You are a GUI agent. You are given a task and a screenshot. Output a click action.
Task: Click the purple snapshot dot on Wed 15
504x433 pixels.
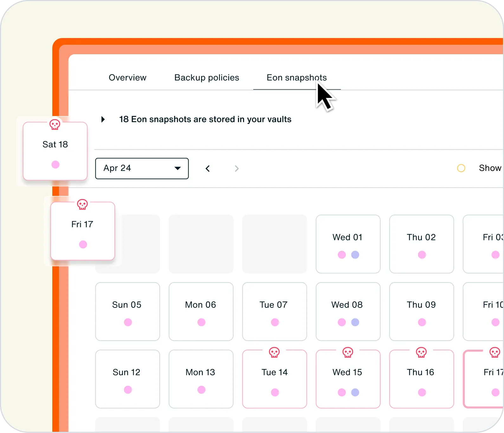pyautogui.click(x=355, y=392)
